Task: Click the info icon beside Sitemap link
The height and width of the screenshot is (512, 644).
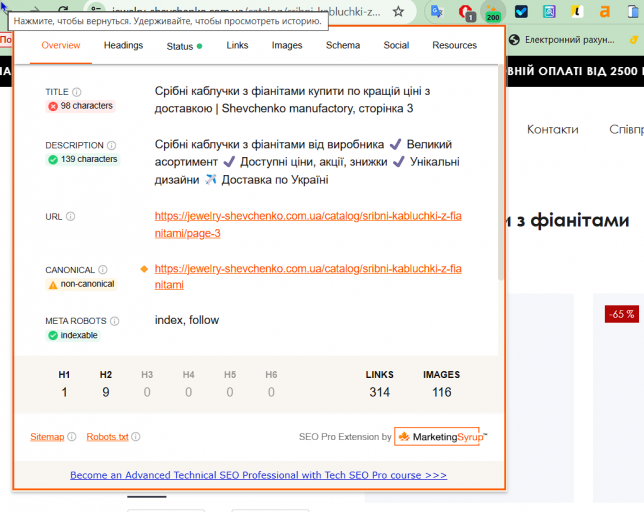Action: (72, 436)
